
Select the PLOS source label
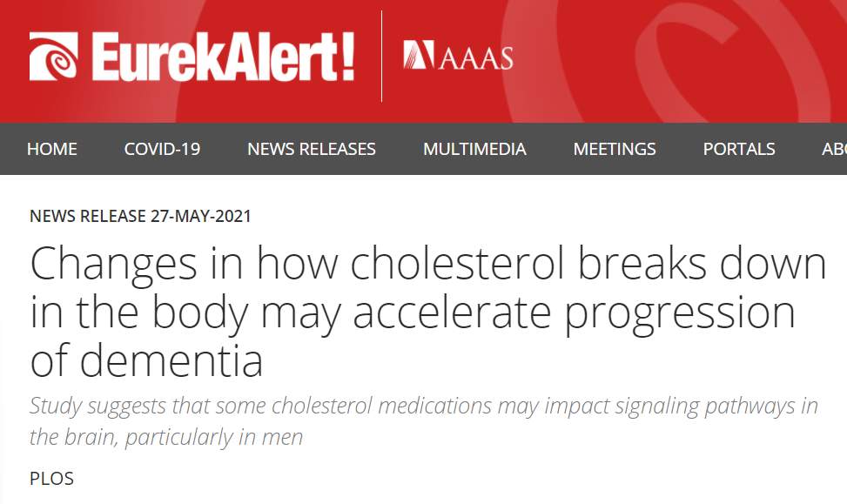point(51,478)
